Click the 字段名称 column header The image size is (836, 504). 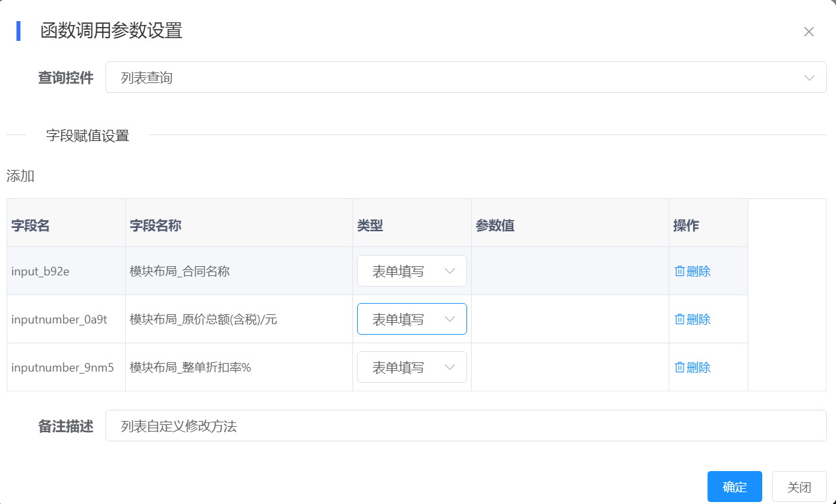[x=156, y=225]
